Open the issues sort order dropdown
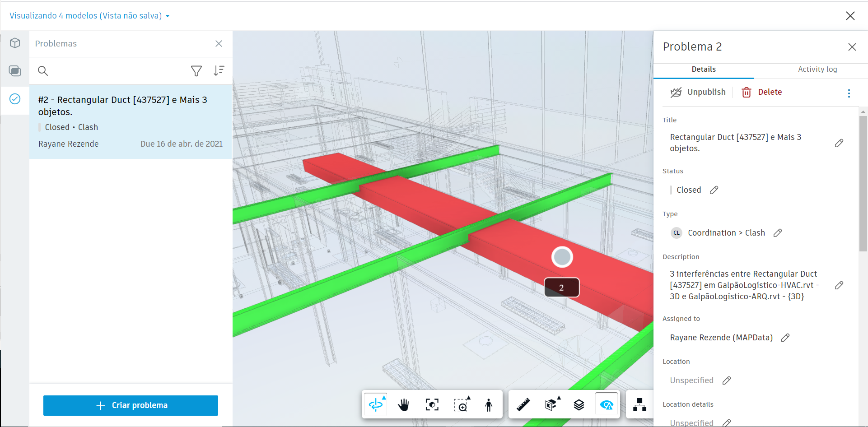 (219, 71)
